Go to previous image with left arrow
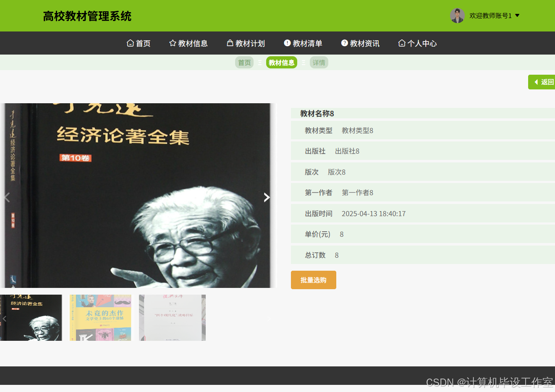This screenshot has height=392, width=555. pos(7,197)
